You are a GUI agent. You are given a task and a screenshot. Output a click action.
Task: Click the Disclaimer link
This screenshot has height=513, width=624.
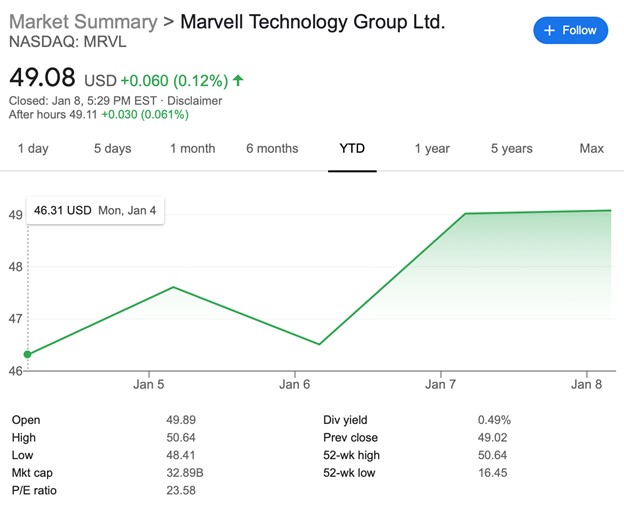point(195,100)
